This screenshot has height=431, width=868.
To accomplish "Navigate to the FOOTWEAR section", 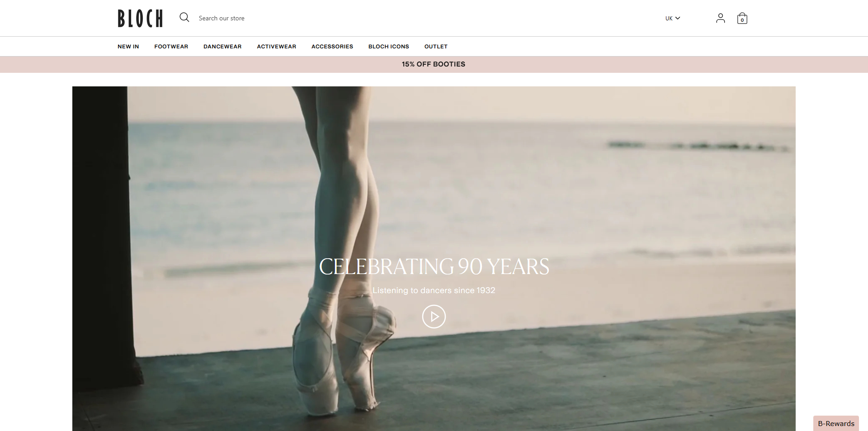I will click(x=171, y=46).
